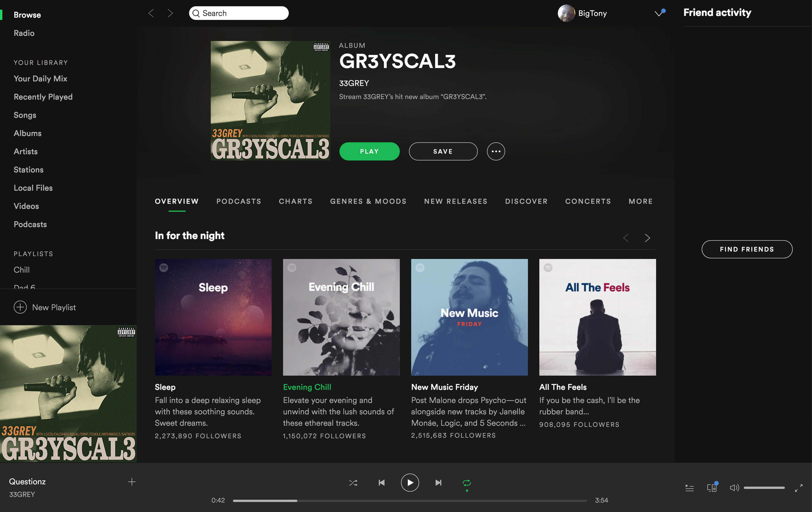Viewport: 812px width, 512px height.
Task: Add Questionz to library with plus icon
Action: (132, 482)
